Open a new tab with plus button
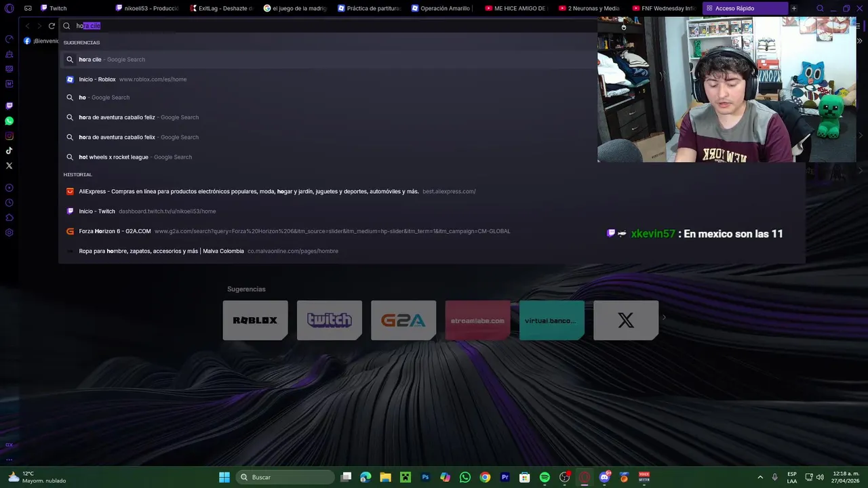The image size is (868, 488). tap(794, 8)
